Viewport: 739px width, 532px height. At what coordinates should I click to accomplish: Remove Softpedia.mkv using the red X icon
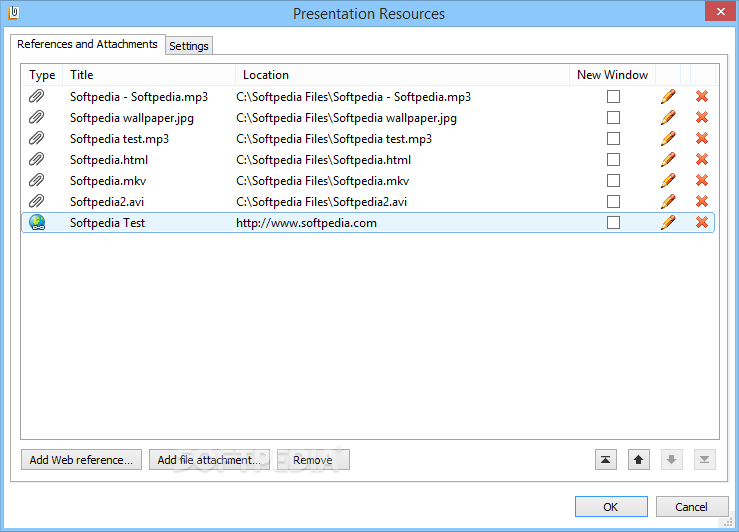pos(702,180)
